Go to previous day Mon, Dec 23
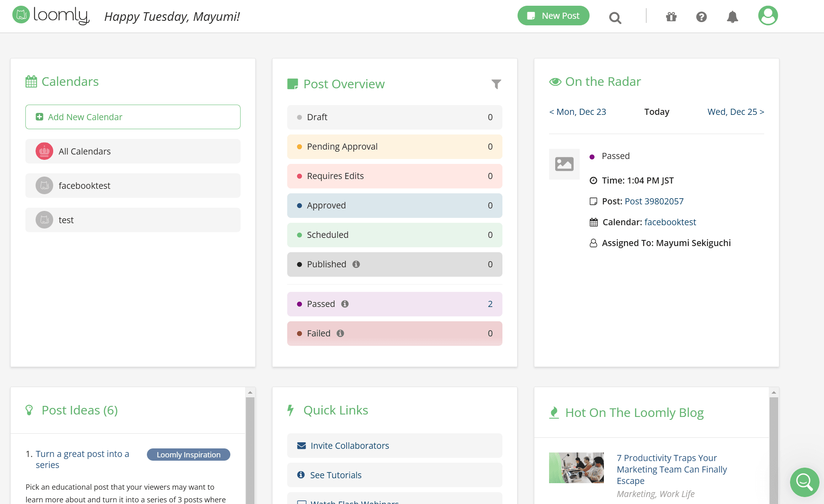Image resolution: width=824 pixels, height=504 pixels. (577, 112)
